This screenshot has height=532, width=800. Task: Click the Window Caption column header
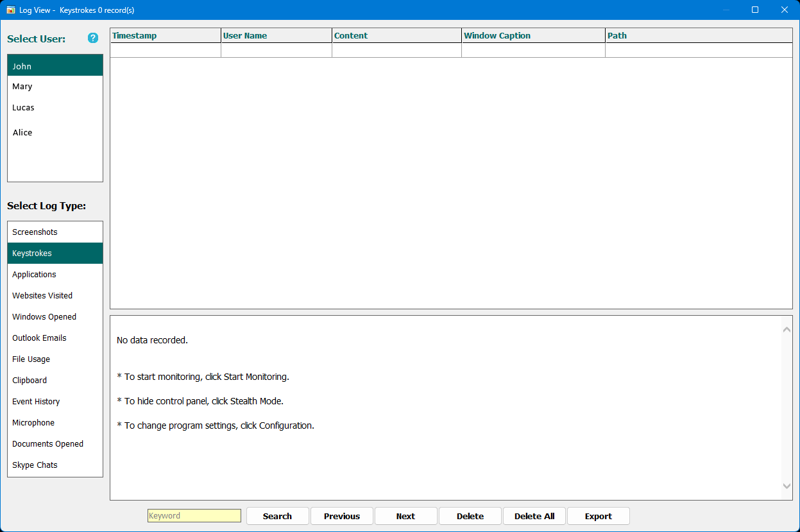(533, 36)
